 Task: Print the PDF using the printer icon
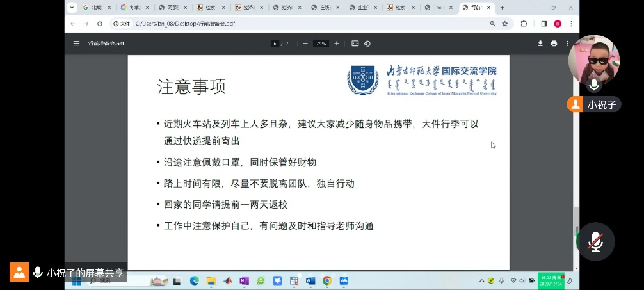point(554,44)
